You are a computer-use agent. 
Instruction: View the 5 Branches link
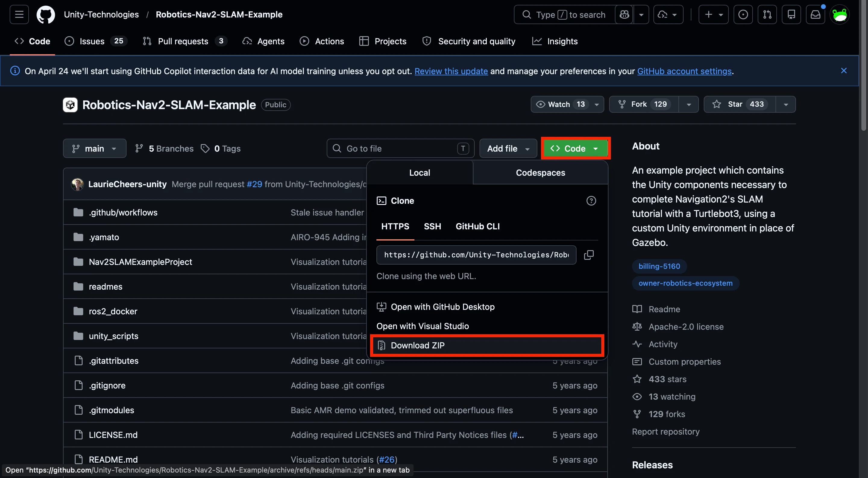pos(164,149)
